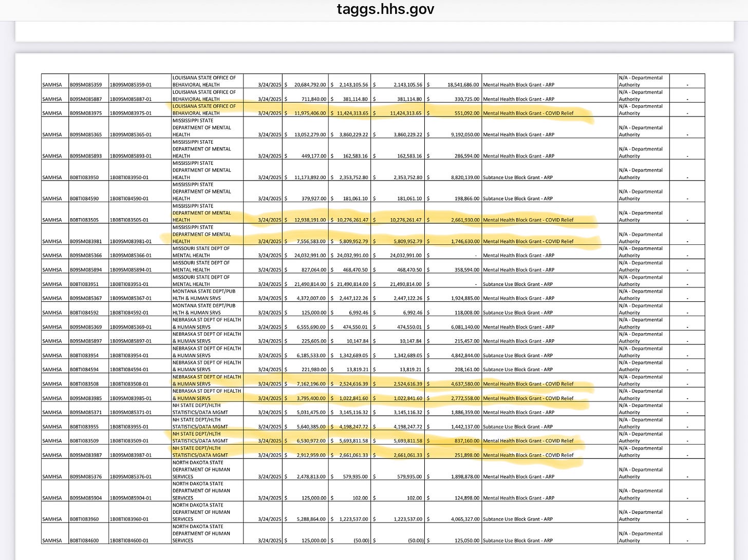Click highlighted Nebraska recipient name in B08TI083508 row

pyautogui.click(x=208, y=380)
